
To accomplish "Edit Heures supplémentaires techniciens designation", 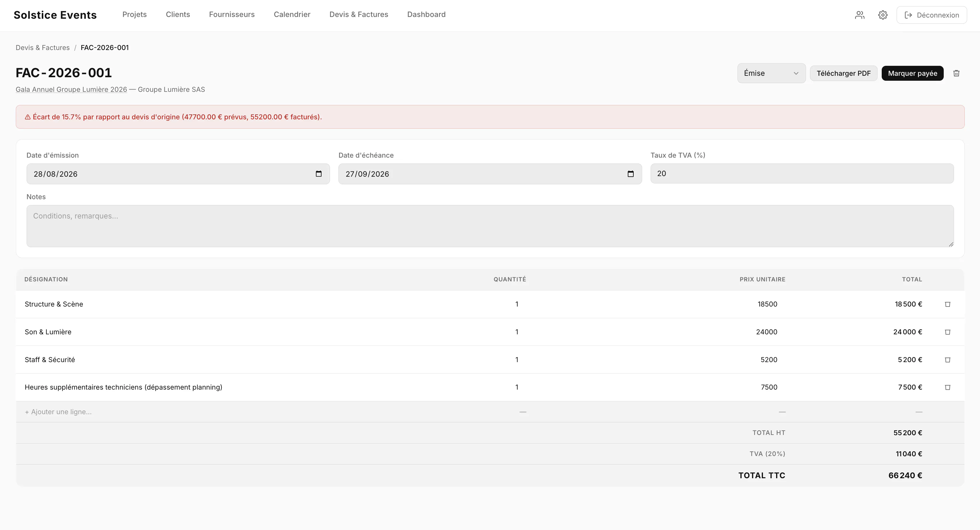I will (x=123, y=387).
